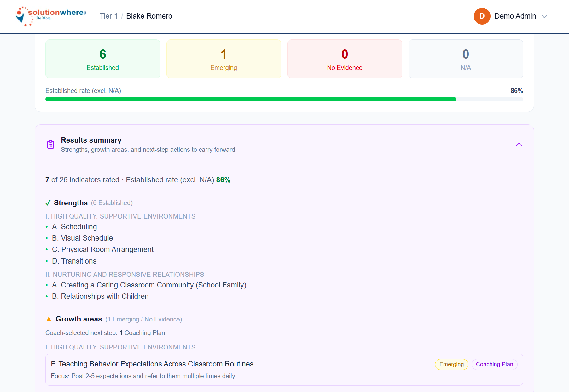Screen dimensions: 569x392
Task: Click the Emerging badge on indicator F
Action: pos(451,364)
